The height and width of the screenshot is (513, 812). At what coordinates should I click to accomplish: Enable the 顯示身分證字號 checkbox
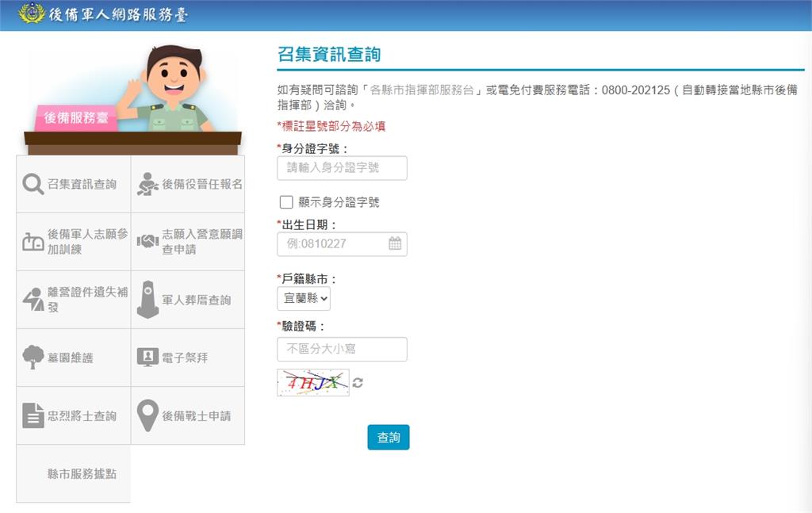pyautogui.click(x=286, y=202)
